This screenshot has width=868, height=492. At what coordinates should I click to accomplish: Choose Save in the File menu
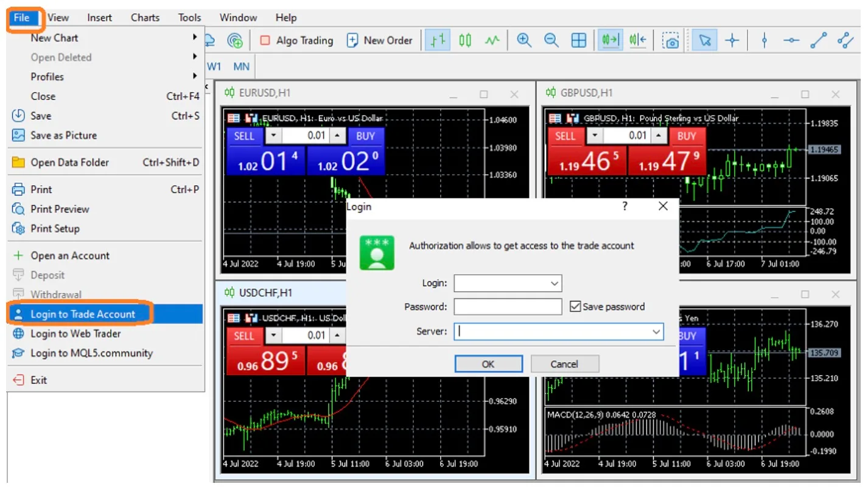coord(106,116)
